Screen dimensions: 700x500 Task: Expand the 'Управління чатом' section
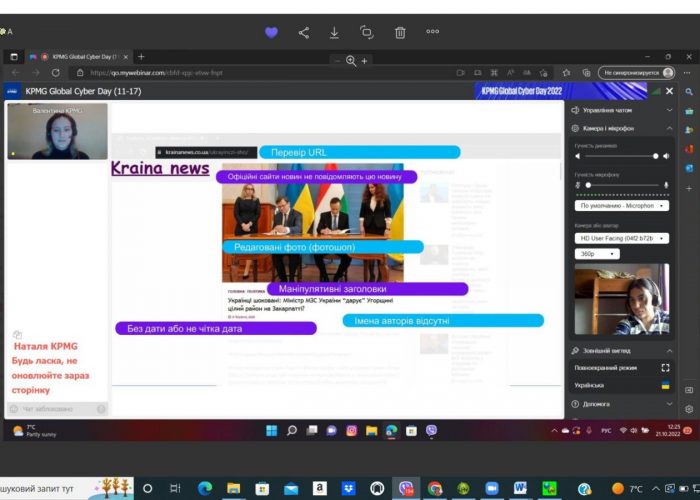click(x=621, y=110)
